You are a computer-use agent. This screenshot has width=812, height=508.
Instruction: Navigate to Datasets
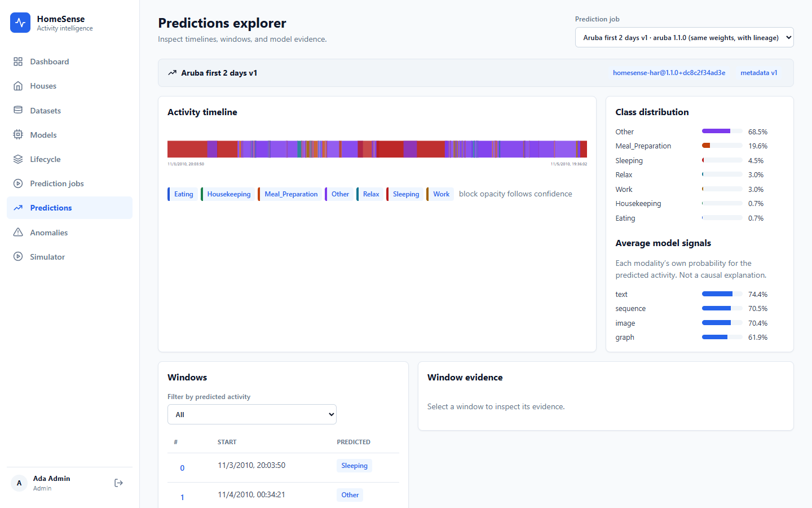tap(69, 111)
